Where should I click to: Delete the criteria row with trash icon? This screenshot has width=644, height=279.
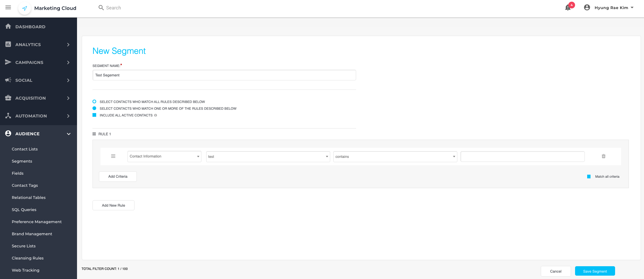click(604, 156)
